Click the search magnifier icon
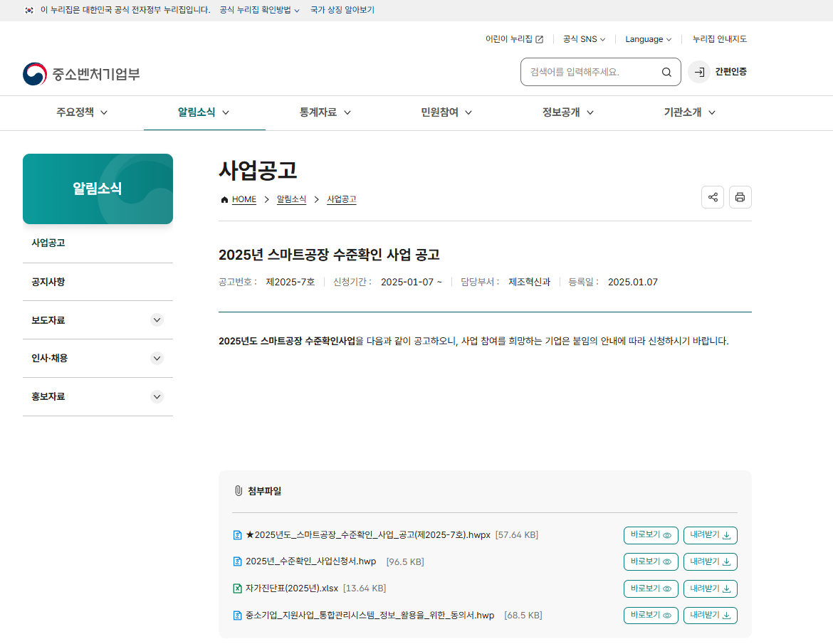This screenshot has height=644, width=833. (x=666, y=72)
